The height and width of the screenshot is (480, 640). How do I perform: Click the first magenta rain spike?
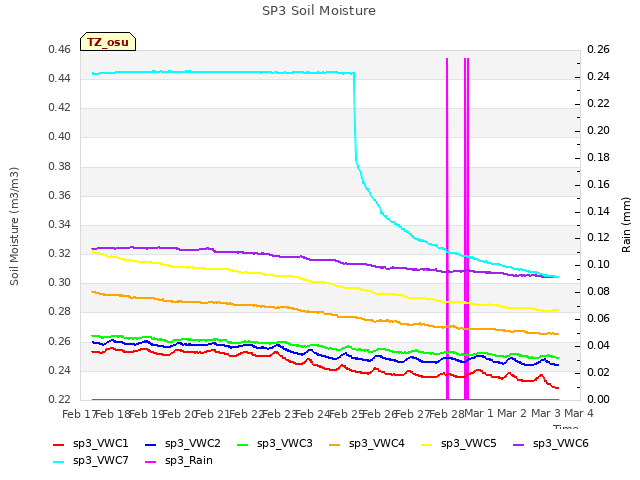coord(447,229)
